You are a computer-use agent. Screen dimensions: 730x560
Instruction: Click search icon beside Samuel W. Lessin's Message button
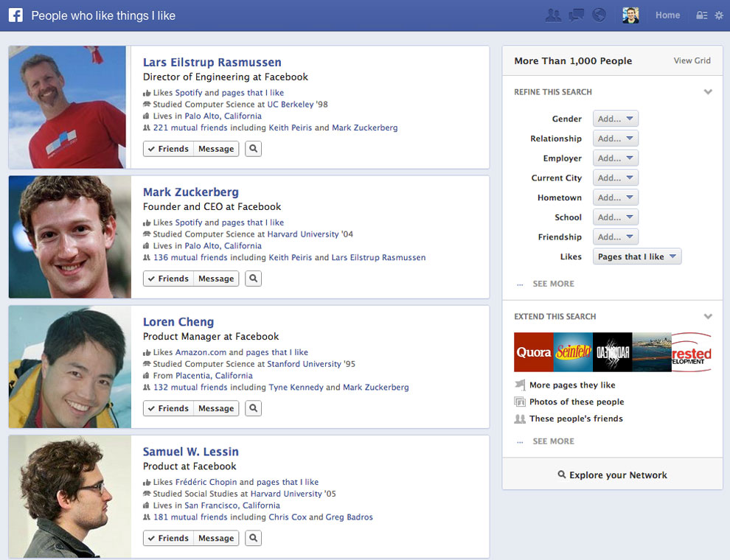click(253, 538)
